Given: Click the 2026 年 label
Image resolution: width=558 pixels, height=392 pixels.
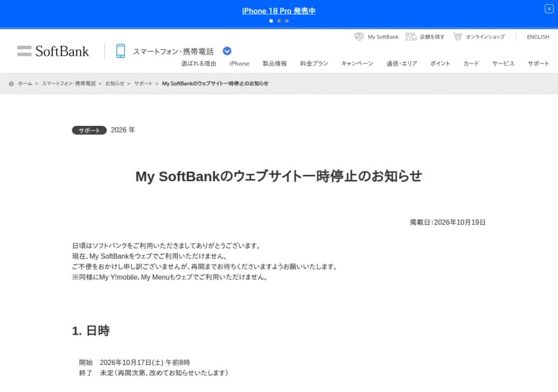Looking at the screenshot, I should (123, 130).
